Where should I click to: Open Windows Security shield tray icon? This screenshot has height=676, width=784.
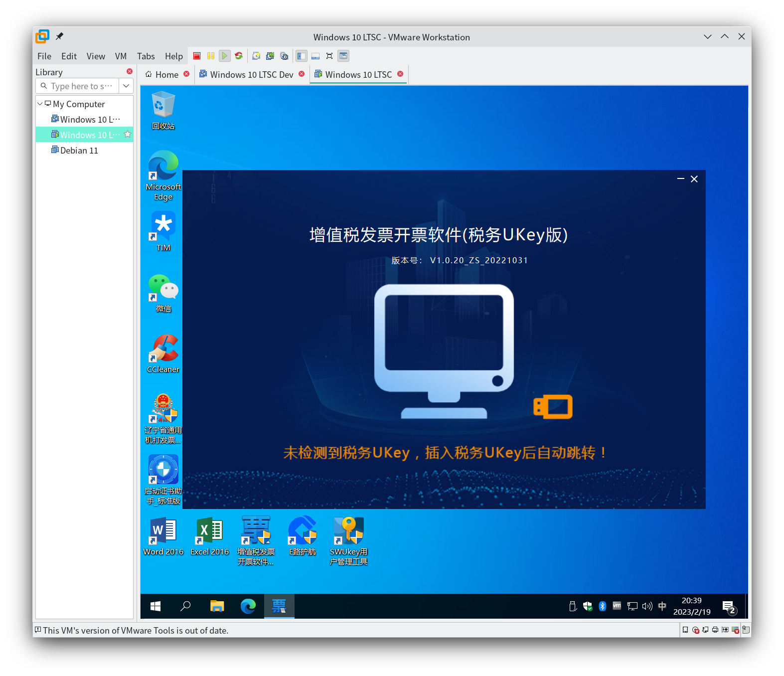pyautogui.click(x=588, y=606)
